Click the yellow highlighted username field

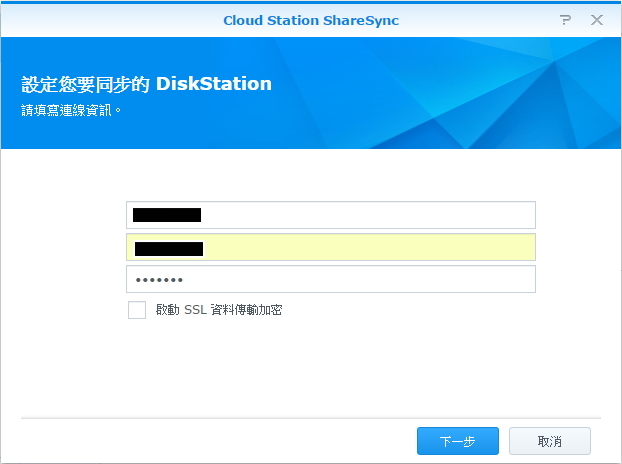(x=330, y=248)
